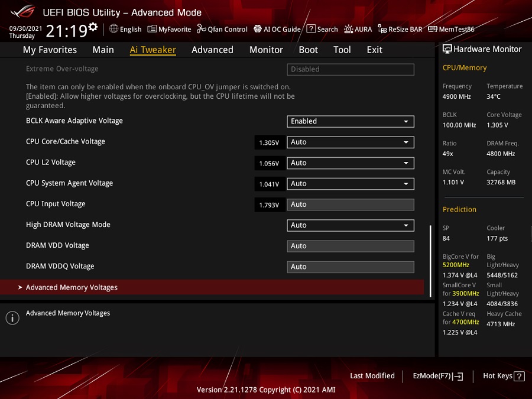Open the AURA lighting icon
The height and width of the screenshot is (399, 532).
348,29
